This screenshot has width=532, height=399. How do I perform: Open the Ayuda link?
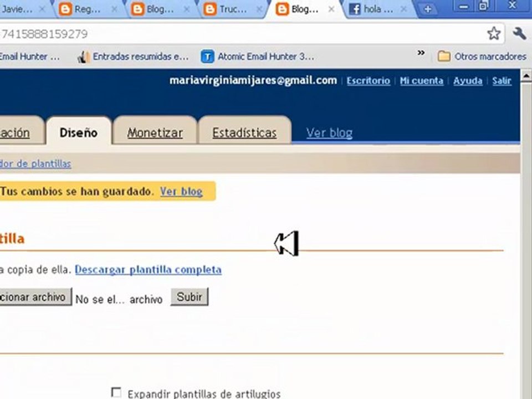point(468,81)
